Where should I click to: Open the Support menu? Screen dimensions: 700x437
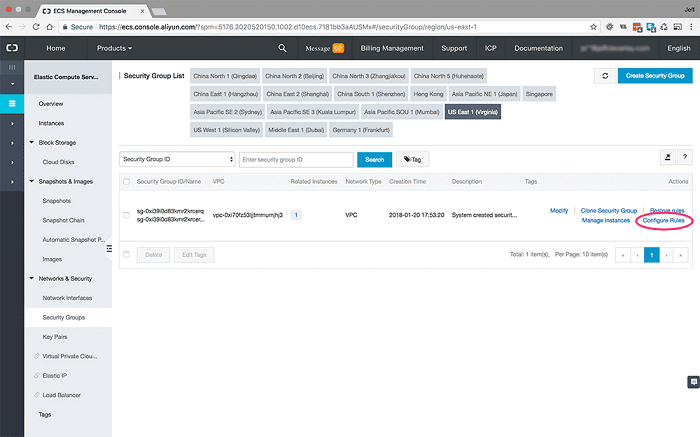tap(454, 48)
